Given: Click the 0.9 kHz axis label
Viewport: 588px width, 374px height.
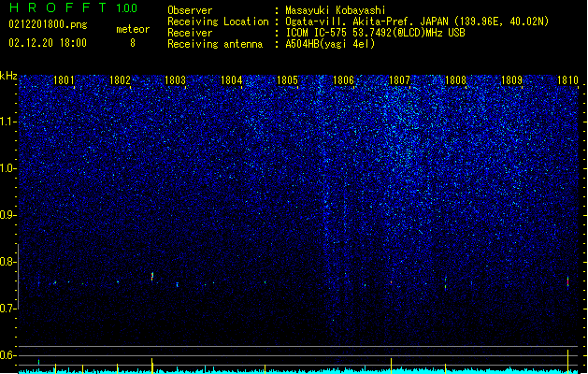Looking at the screenshot, I should point(7,215).
